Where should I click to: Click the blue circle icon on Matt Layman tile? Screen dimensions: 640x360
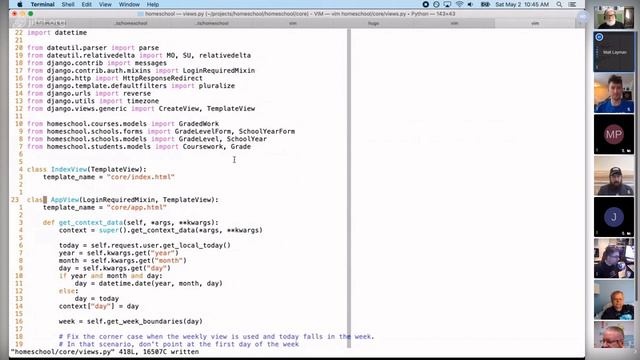(x=599, y=37)
